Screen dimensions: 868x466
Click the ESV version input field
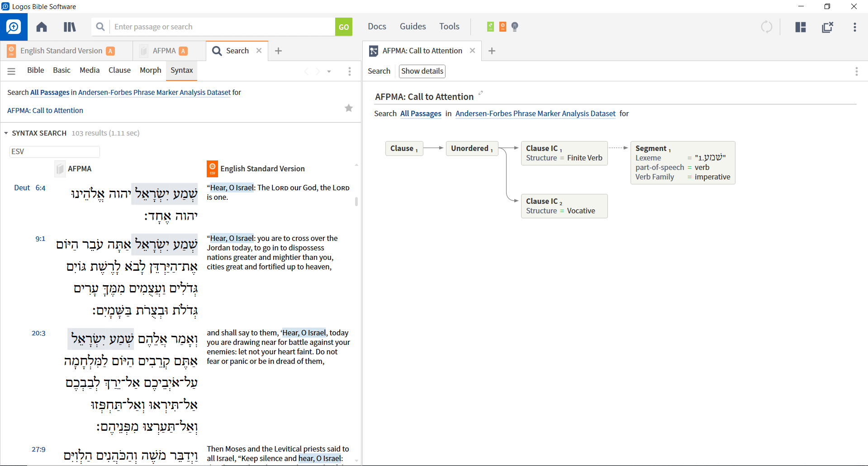point(54,151)
